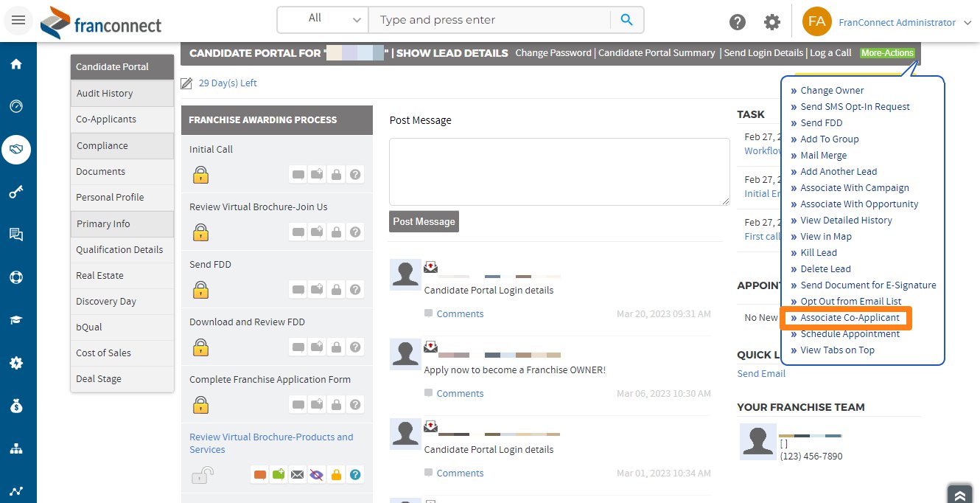Screen dimensions: 980x503
Task: Click the edit pencil beside 29 Day(s) Left
Action: (x=186, y=83)
